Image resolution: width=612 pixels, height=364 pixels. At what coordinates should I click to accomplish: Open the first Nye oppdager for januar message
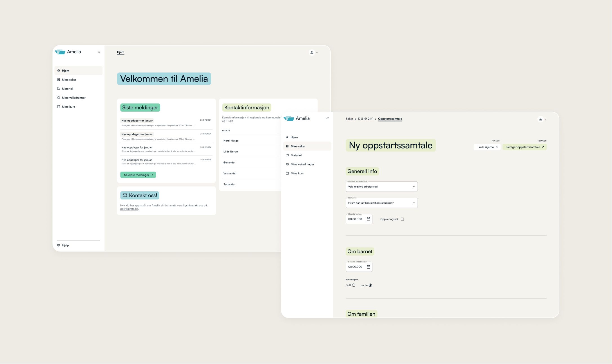point(166,123)
